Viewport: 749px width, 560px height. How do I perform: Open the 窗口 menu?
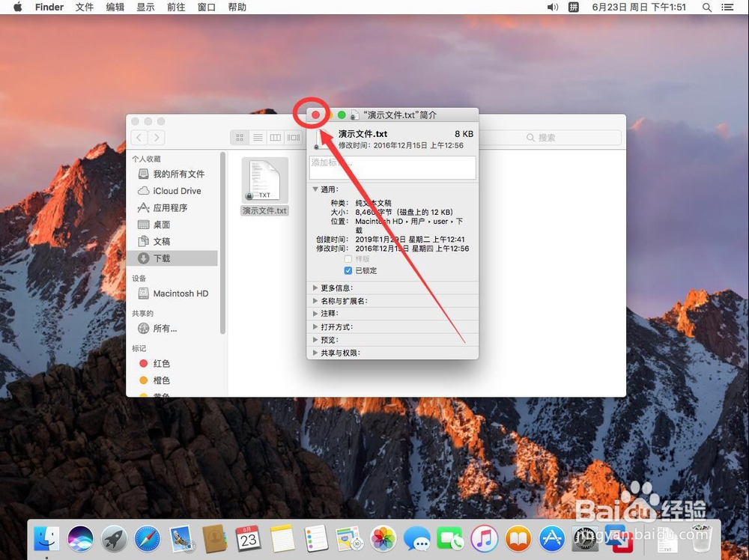pos(207,7)
